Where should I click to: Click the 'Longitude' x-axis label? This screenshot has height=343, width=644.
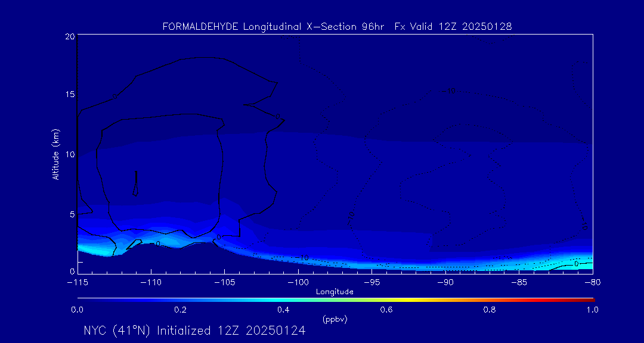pos(335,292)
